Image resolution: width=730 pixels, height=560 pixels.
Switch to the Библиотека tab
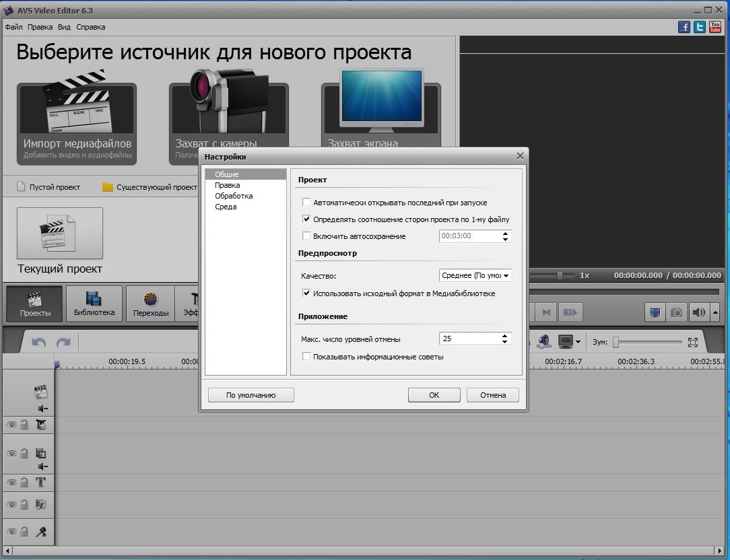pos(94,304)
